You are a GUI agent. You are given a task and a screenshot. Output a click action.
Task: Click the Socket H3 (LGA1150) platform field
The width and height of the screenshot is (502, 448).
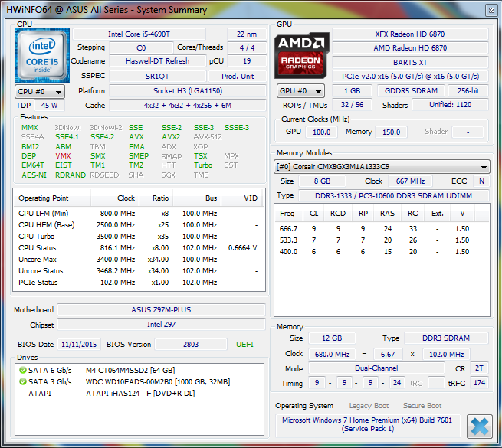pos(188,91)
